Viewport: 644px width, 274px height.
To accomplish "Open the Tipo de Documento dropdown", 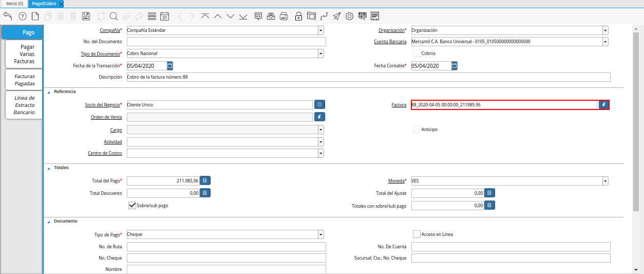I will tap(320, 53).
